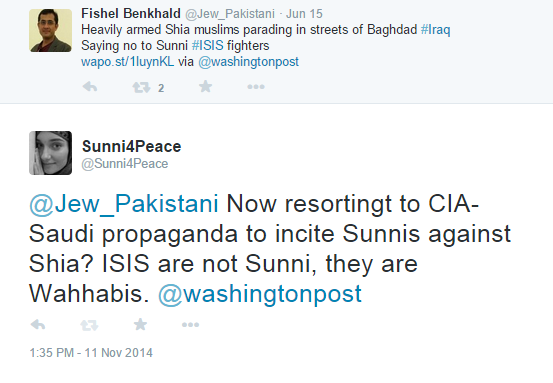553x383 pixels.
Task: Reply to Sunni4Peace's tweet
Action: pos(38,324)
